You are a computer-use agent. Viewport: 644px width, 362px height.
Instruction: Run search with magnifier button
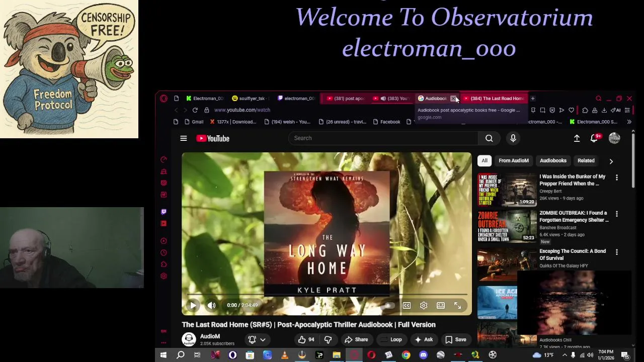coord(489,138)
